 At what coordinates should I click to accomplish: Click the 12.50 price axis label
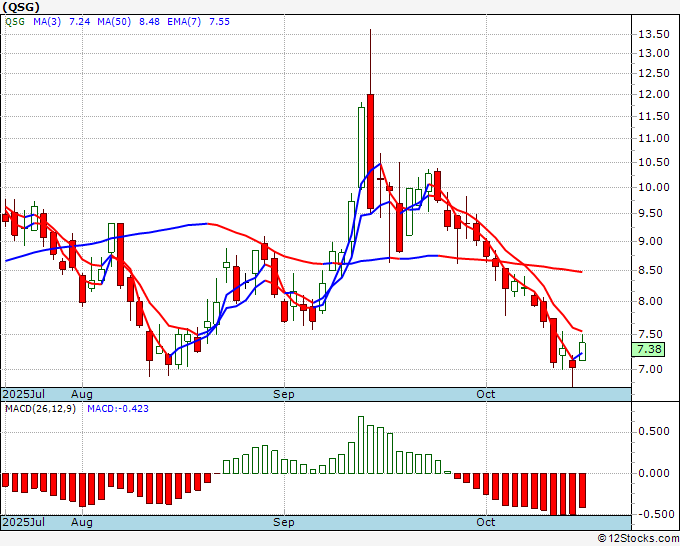(654, 73)
